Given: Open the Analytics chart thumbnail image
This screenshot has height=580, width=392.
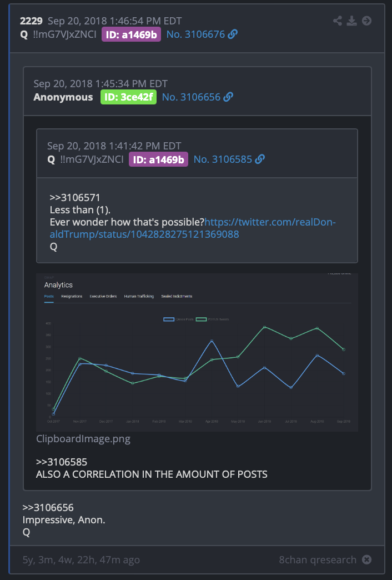Looking at the screenshot, I should pos(197,353).
